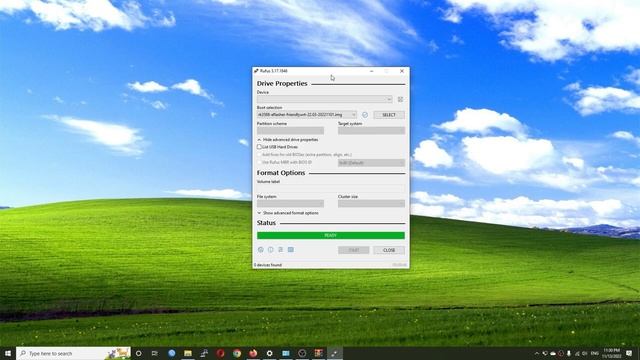Screen dimensions: 640x360
Task: Click the save device icon next to Device dropdown
Action: [x=400, y=99]
